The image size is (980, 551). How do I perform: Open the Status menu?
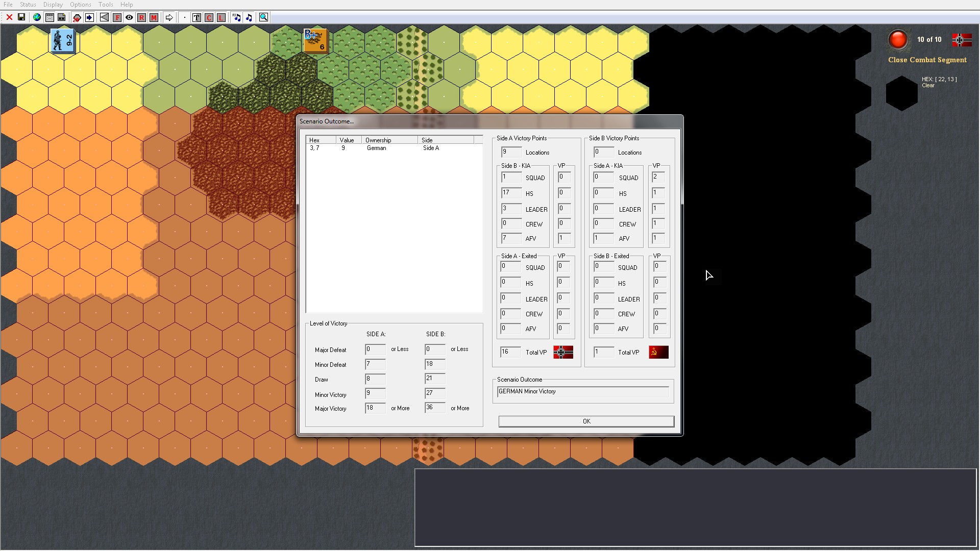tap(28, 5)
